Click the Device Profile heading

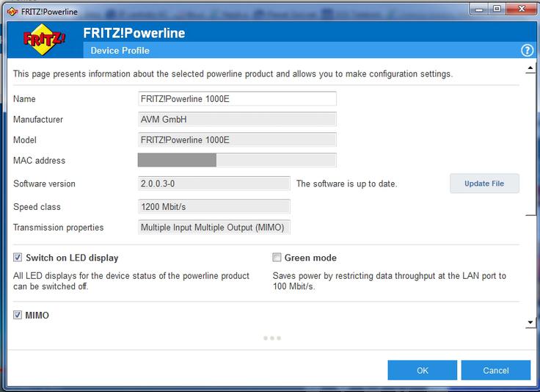(120, 51)
